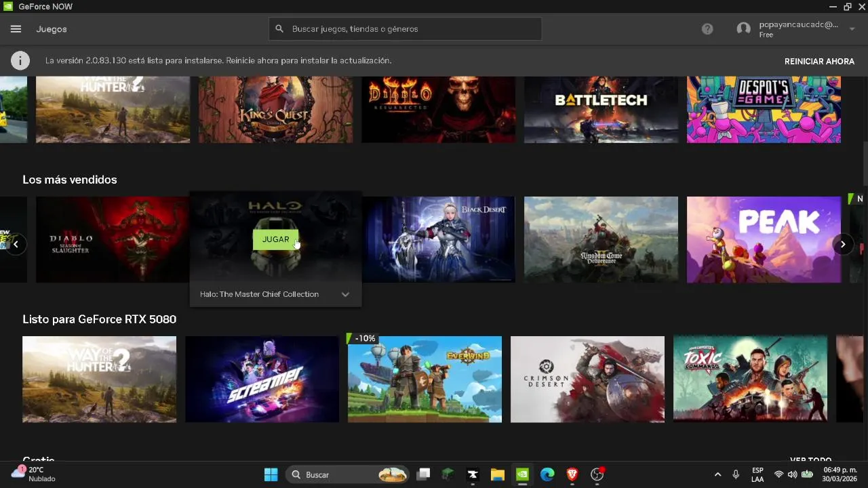Open Diablo Season of Slaughter tile
This screenshot has width=868, height=488.
click(113, 239)
